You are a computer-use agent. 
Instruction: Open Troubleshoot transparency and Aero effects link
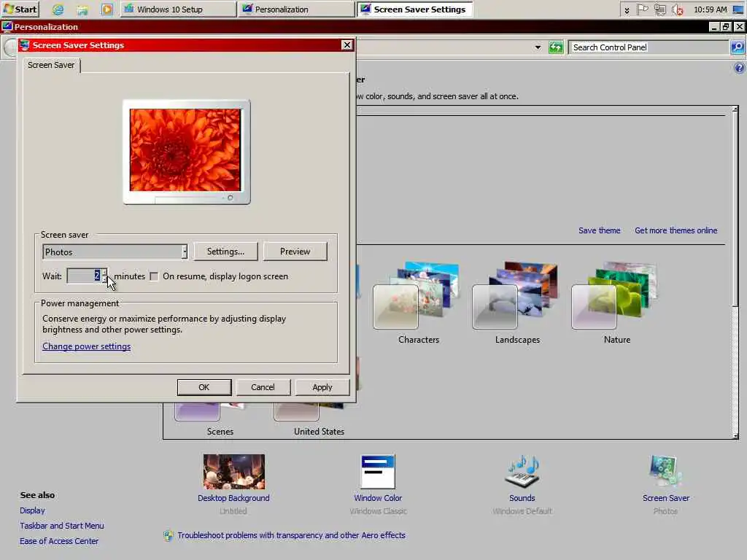coord(291,535)
